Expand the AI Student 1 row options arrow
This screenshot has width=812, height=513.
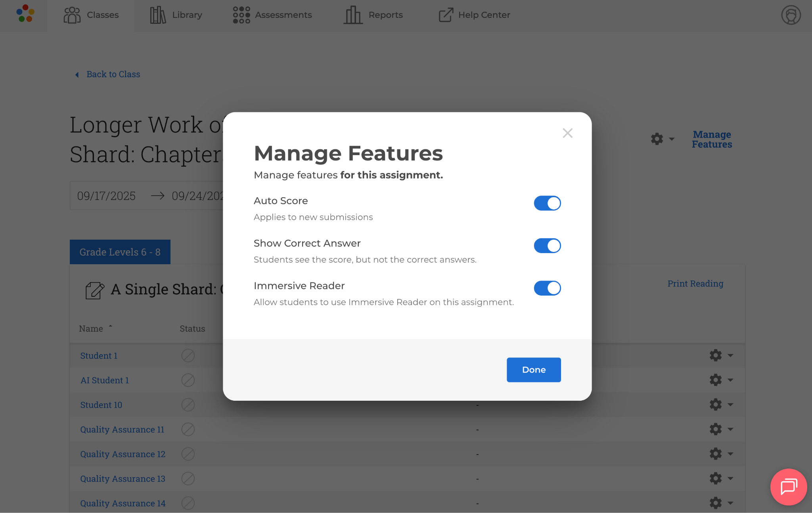tap(730, 380)
